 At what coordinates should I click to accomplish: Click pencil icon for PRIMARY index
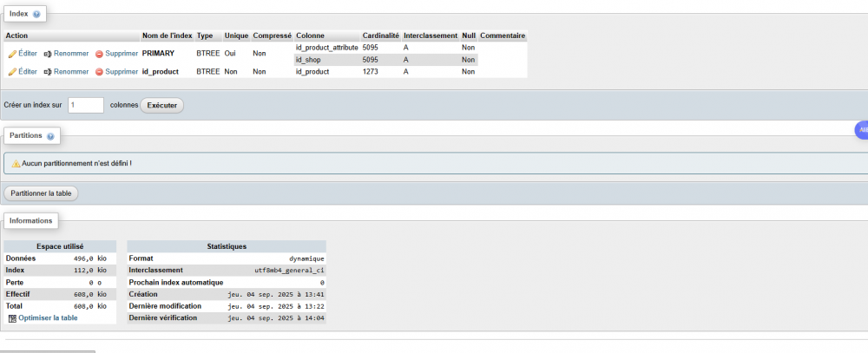(x=12, y=54)
